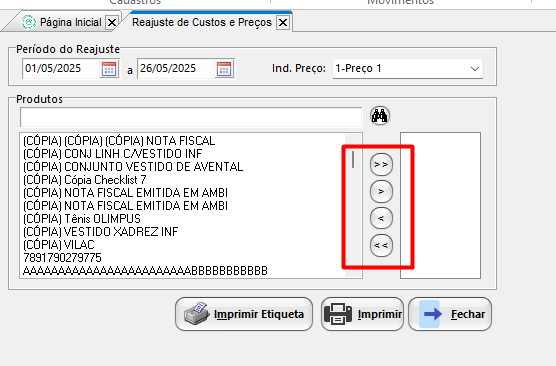Click the Imprimir Etiqueta label printer button

(x=244, y=314)
